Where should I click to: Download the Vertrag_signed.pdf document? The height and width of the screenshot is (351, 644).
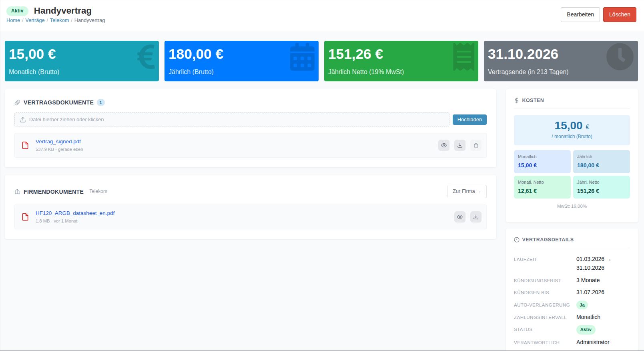[x=459, y=145]
